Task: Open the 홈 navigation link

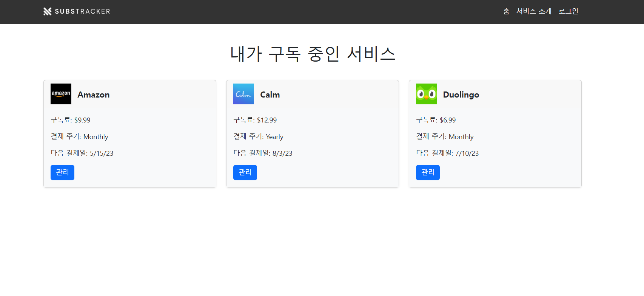Action: point(506,11)
